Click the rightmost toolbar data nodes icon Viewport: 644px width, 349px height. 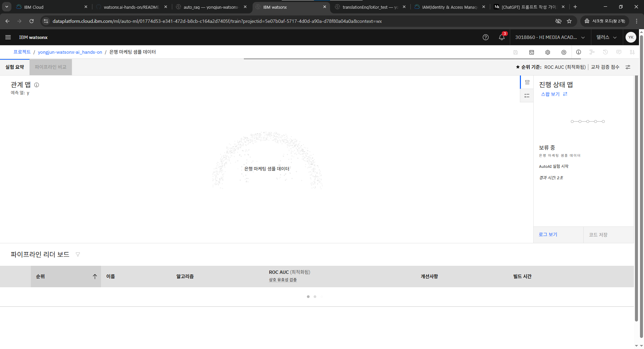click(x=632, y=52)
